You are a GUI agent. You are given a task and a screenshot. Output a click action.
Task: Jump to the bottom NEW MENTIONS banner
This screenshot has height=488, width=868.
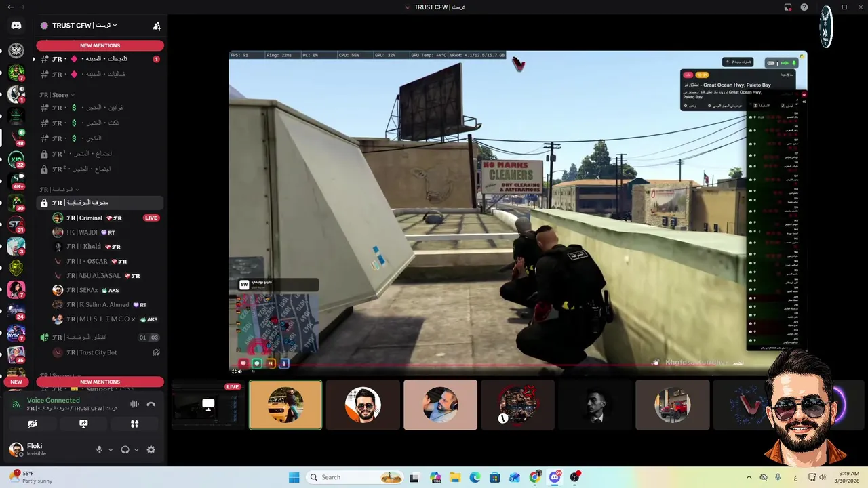tap(100, 382)
